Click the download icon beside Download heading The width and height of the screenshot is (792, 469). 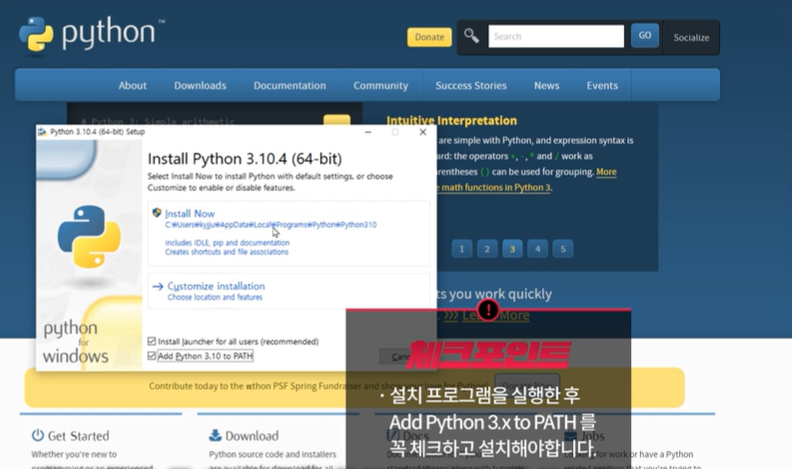(x=215, y=435)
